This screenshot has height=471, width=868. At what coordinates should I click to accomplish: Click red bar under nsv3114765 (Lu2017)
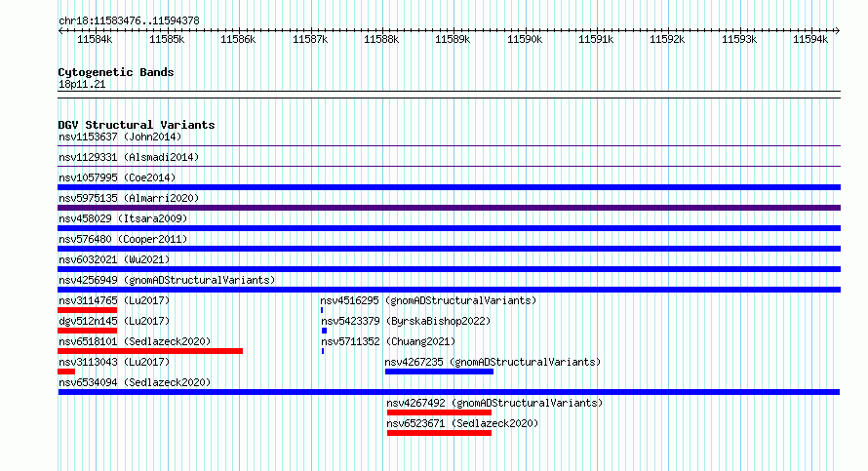[88, 310]
